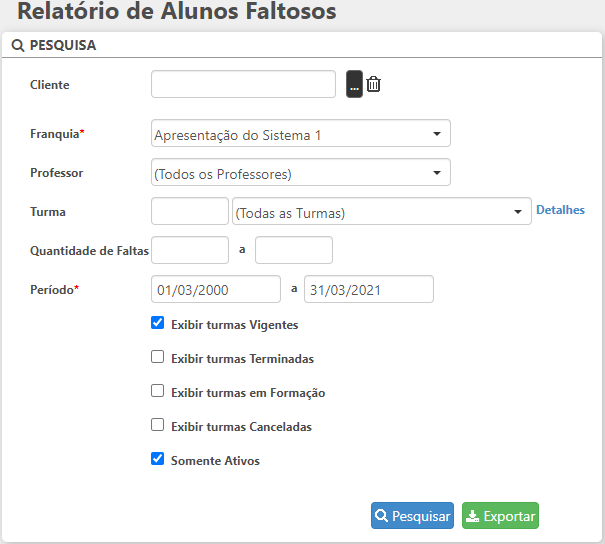Select the Período end date field

tap(369, 290)
